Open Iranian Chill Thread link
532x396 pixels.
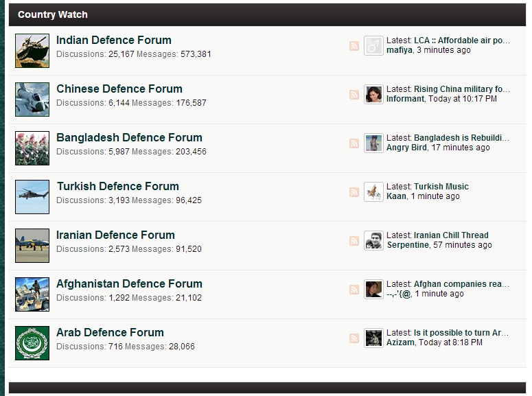point(451,235)
